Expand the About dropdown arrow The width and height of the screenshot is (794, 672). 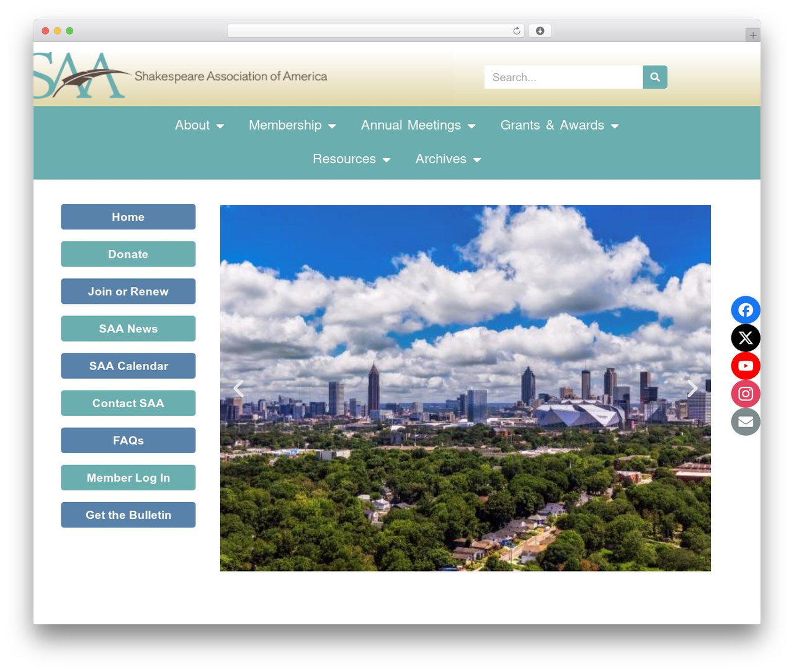point(220,126)
